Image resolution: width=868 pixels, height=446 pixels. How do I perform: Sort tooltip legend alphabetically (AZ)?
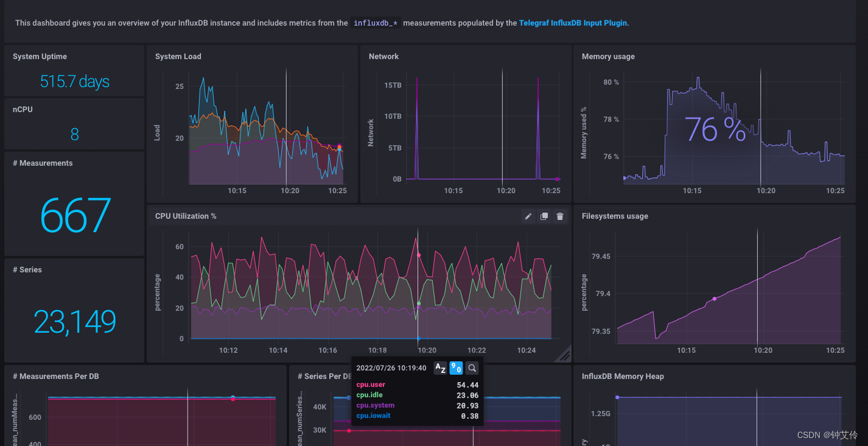[440, 368]
